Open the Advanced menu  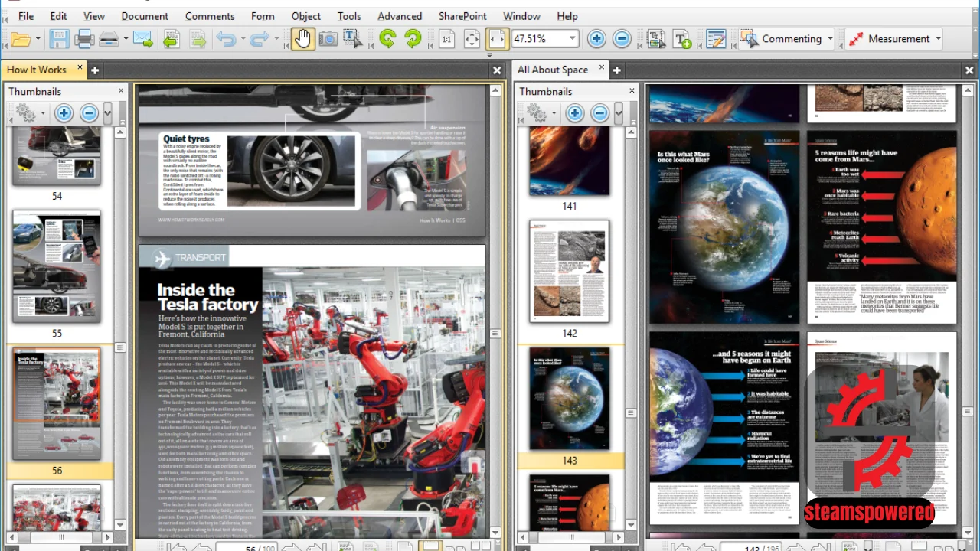coord(400,16)
